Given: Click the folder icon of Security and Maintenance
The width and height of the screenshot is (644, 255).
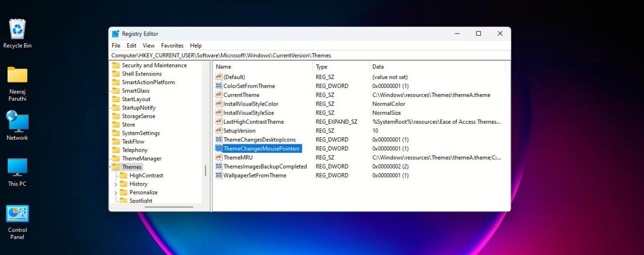Looking at the screenshot, I should pyautogui.click(x=116, y=65).
